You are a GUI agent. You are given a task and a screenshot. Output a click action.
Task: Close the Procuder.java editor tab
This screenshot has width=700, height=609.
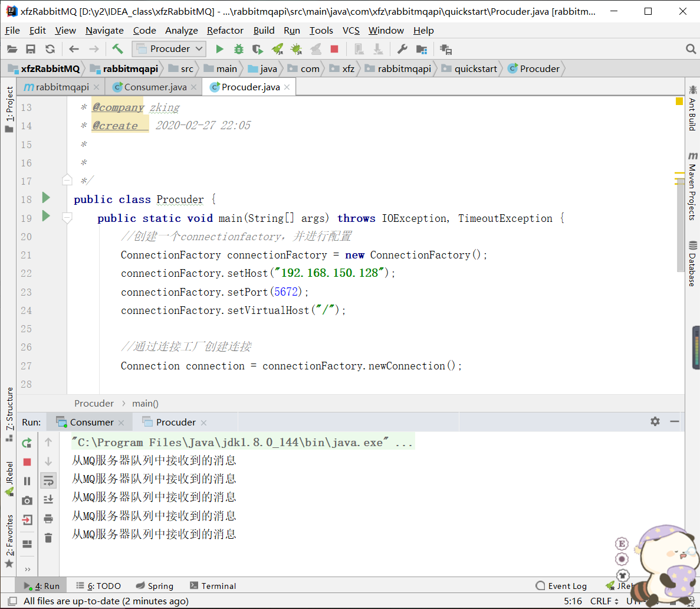tap(287, 87)
